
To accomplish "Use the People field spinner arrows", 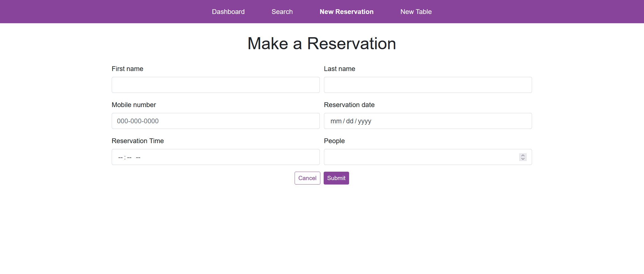I will [523, 157].
